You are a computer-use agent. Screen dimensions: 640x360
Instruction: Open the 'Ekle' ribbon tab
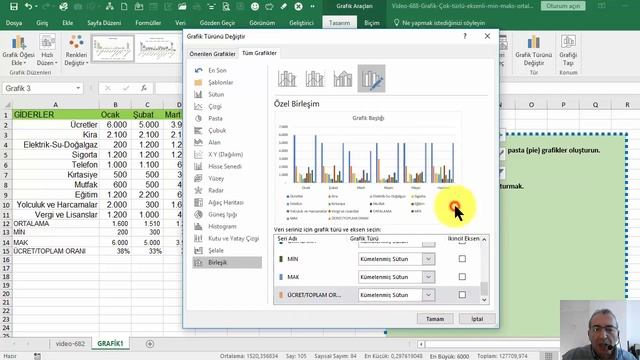68,23
